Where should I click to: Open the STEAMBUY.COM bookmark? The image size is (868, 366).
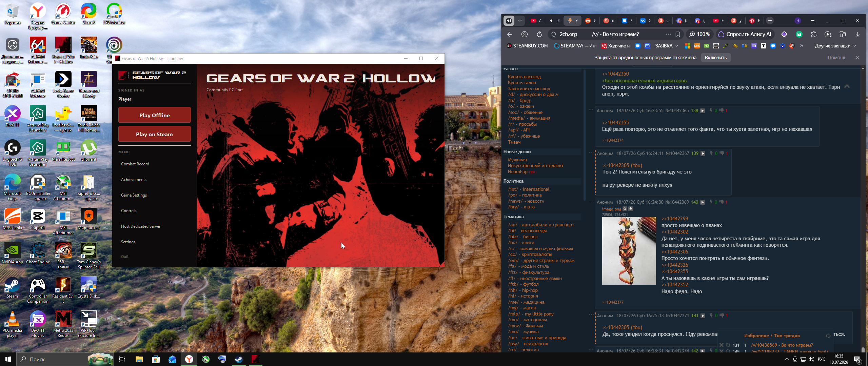[x=527, y=46]
